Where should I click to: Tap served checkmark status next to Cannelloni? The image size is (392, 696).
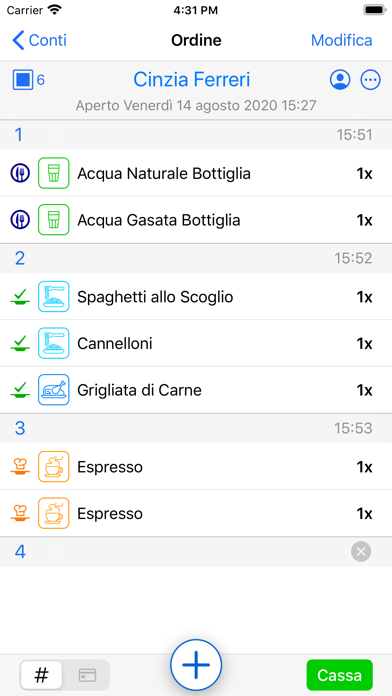(x=20, y=343)
